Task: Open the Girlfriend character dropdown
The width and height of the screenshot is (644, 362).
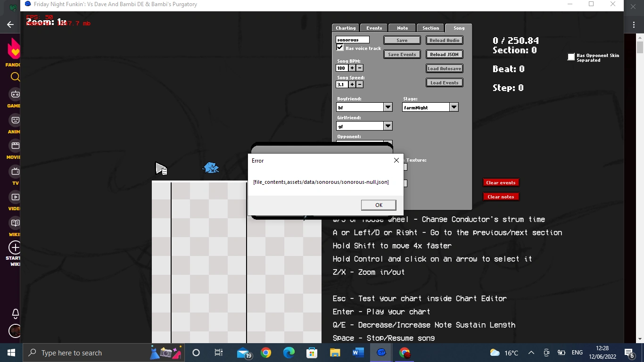Action: [x=388, y=126]
